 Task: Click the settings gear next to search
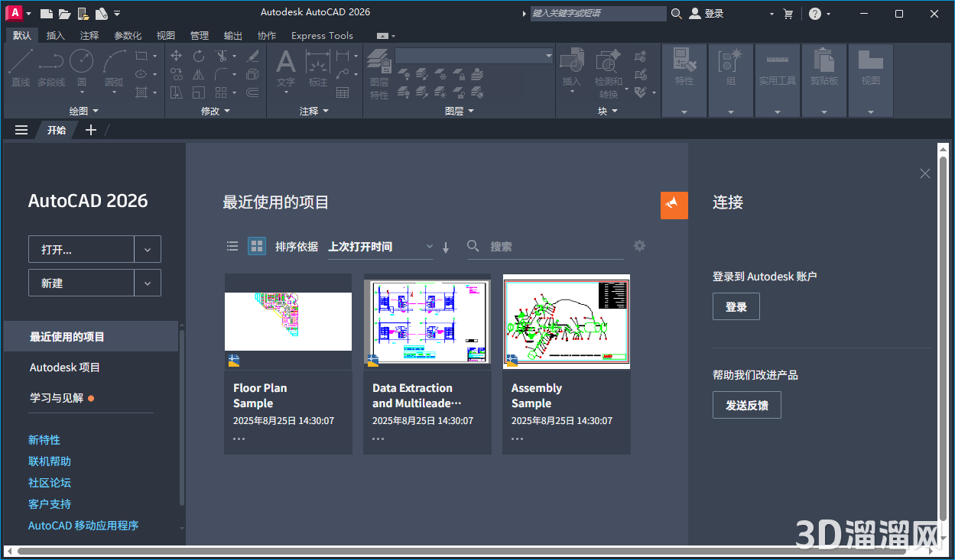[x=639, y=246]
